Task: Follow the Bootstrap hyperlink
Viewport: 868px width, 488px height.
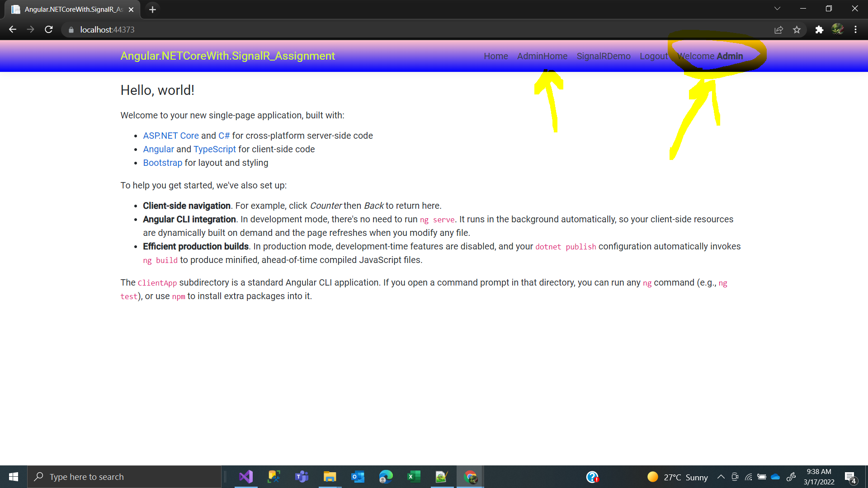Action: [x=162, y=163]
